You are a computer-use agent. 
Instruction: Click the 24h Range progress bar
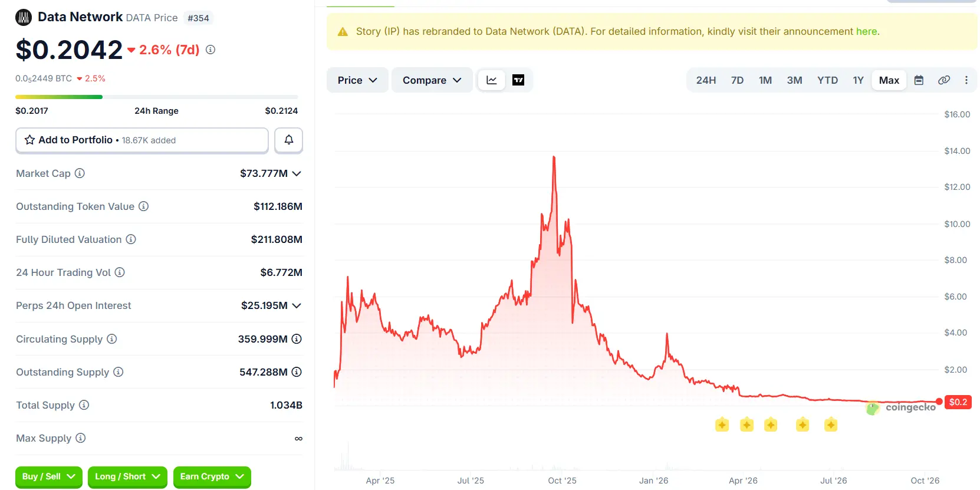pos(157,97)
